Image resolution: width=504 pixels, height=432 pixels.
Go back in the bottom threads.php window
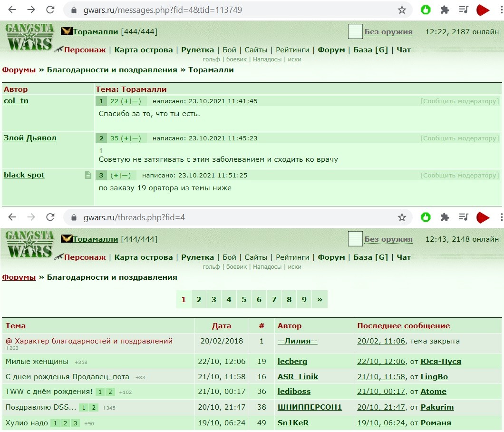coord(12,217)
